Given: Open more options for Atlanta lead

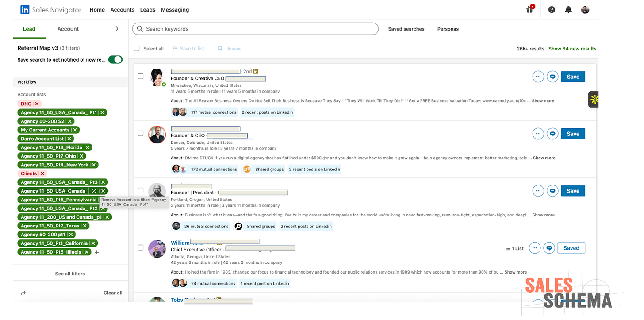Looking at the screenshot, I should pyautogui.click(x=535, y=248).
